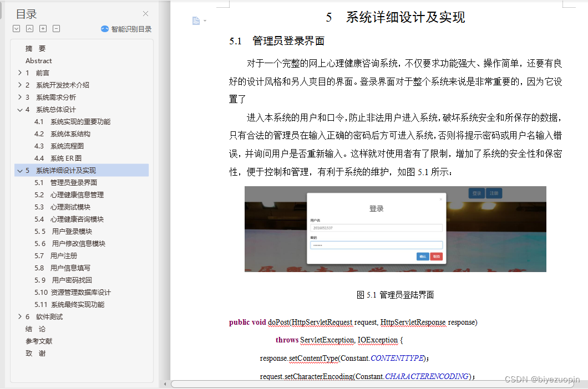Image resolution: width=588 pixels, height=389 pixels.
Task: Click the 智能识别目录 cloud icon
Action: point(105,29)
